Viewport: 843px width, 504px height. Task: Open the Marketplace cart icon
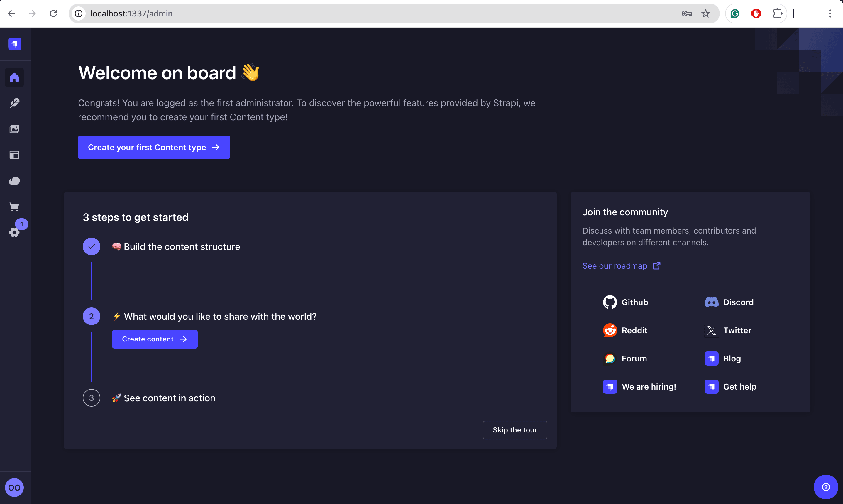(14, 207)
